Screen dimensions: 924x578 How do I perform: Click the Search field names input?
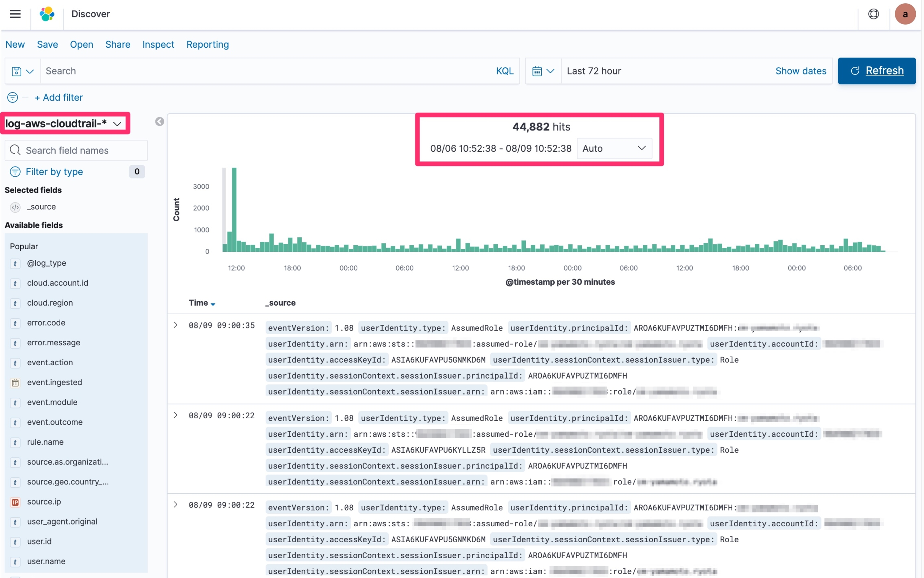click(x=76, y=150)
